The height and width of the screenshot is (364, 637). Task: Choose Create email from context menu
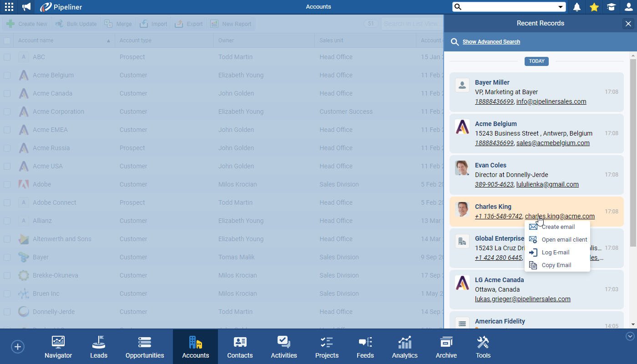(x=558, y=227)
